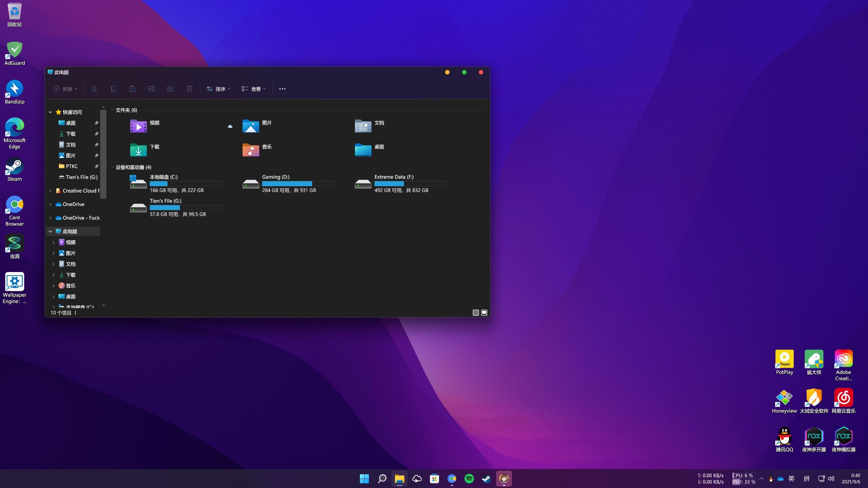This screenshot has width=868, height=488.
Task: Open the 文档 folder in main pane
Action: tap(370, 126)
